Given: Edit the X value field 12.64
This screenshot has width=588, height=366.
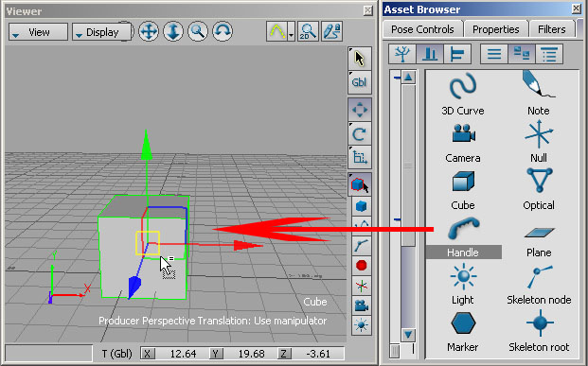Looking at the screenshot, I should point(183,354).
